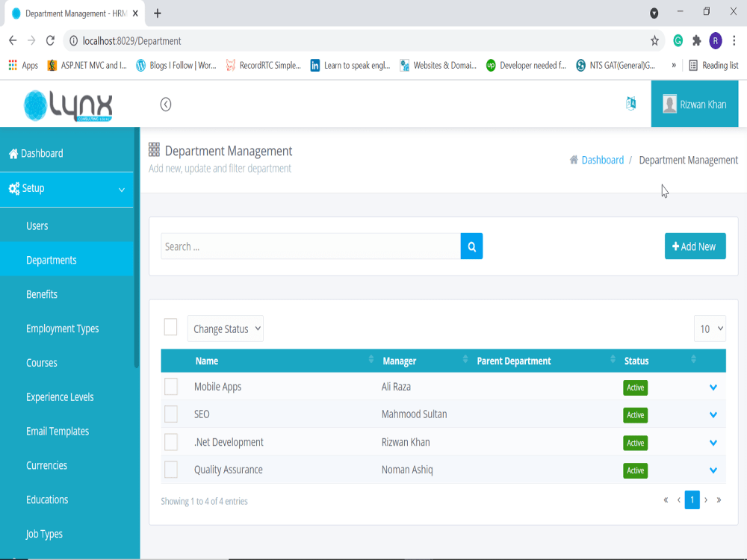Open the Apps bookmarks shortcut
Viewport: 747px width, 560px height.
pyautogui.click(x=23, y=65)
